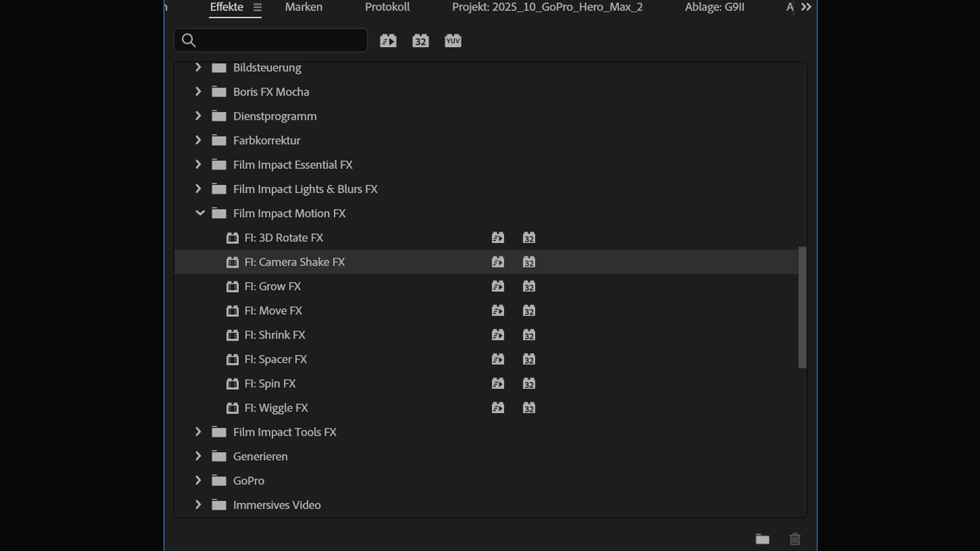
Task: Expand the Farbkorrektur category
Action: pos(199,140)
